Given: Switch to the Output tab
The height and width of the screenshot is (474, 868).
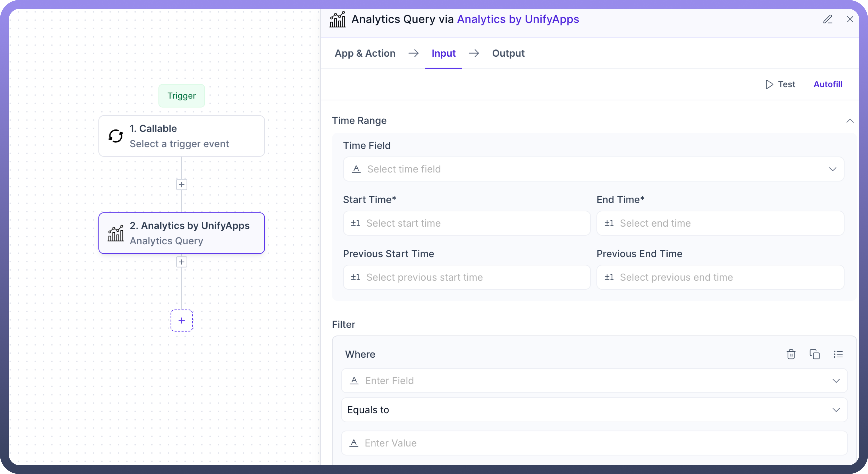Looking at the screenshot, I should [508, 53].
